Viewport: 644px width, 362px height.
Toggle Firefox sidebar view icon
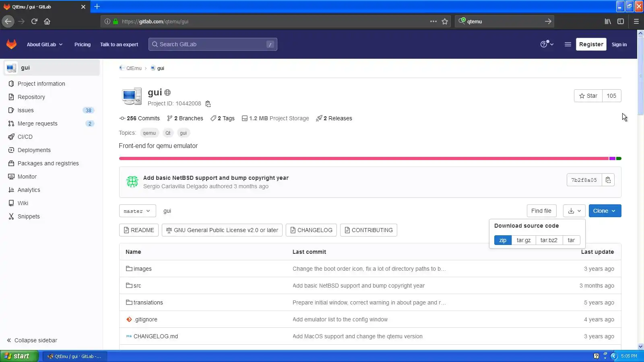pyautogui.click(x=621, y=21)
